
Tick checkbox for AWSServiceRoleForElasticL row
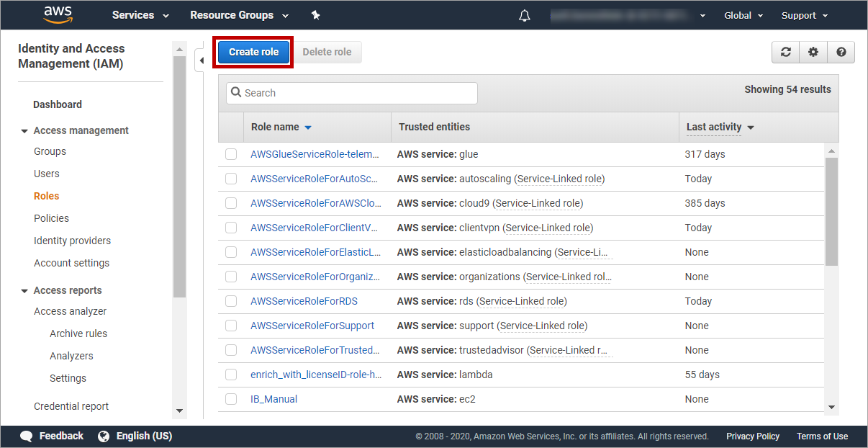(x=231, y=252)
